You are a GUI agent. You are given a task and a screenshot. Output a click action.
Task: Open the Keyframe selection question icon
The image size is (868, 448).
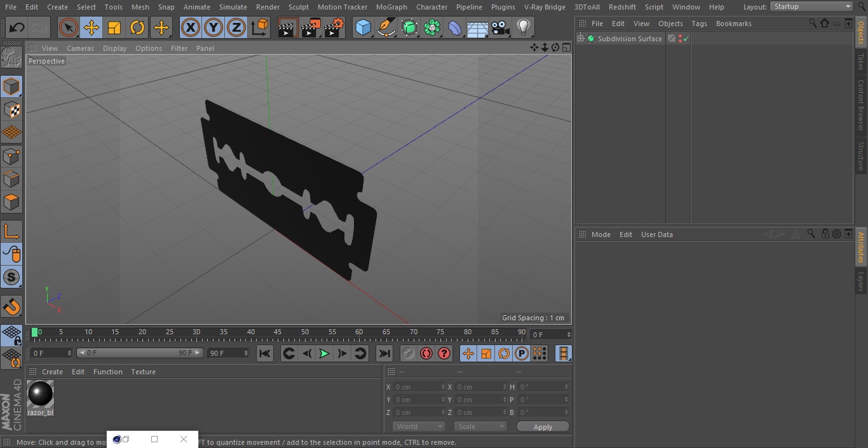pos(444,353)
